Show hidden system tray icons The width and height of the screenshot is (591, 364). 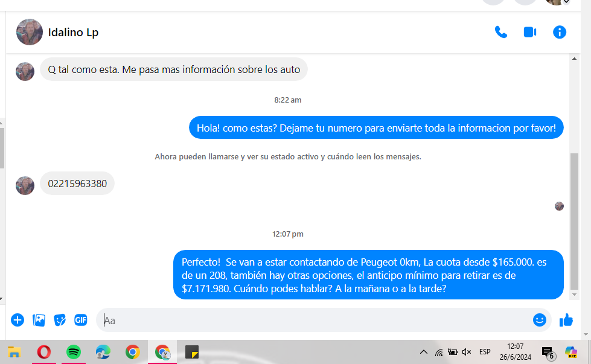tap(424, 352)
